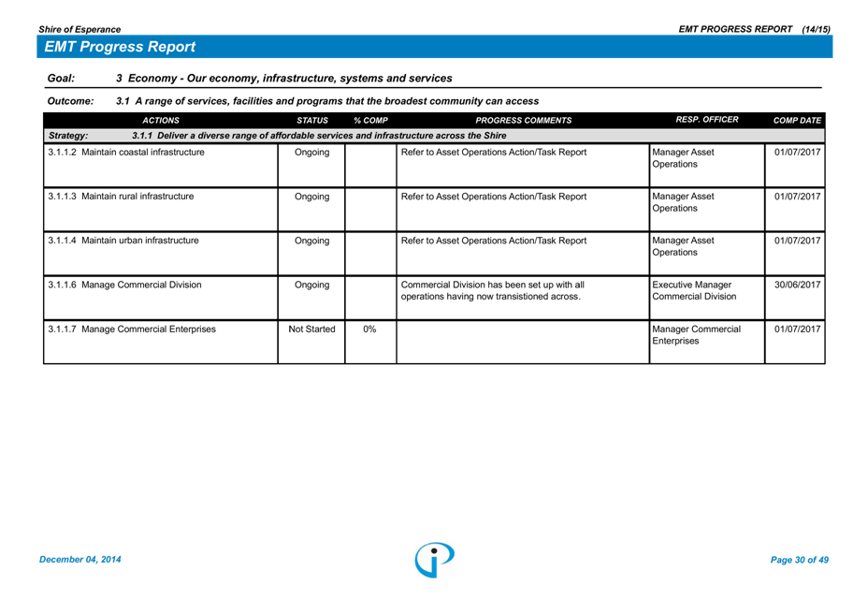Click the 0% completion value
Image resolution: width=868 pixels, height=615 pixels.
pyautogui.click(x=369, y=329)
